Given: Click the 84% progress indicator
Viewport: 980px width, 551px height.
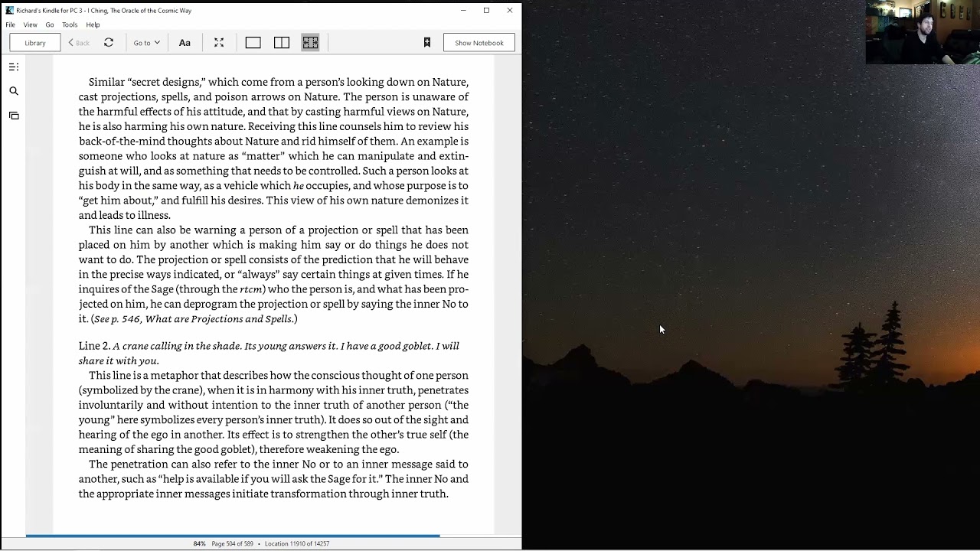Looking at the screenshot, I should 199,543.
